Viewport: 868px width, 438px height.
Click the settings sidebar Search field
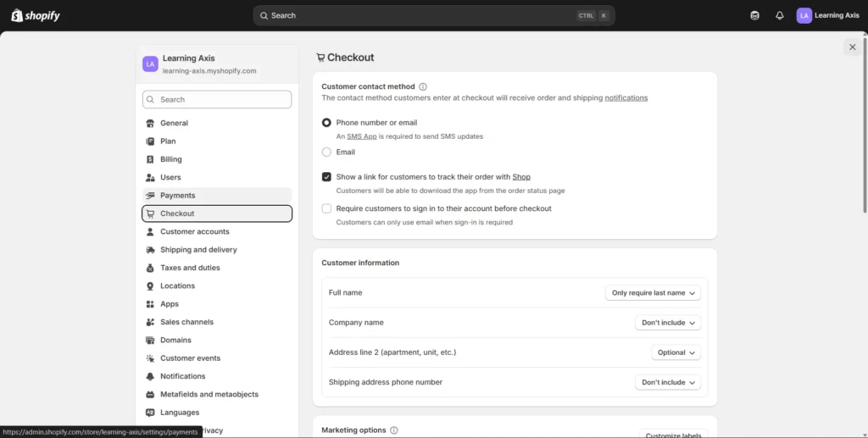coord(217,100)
